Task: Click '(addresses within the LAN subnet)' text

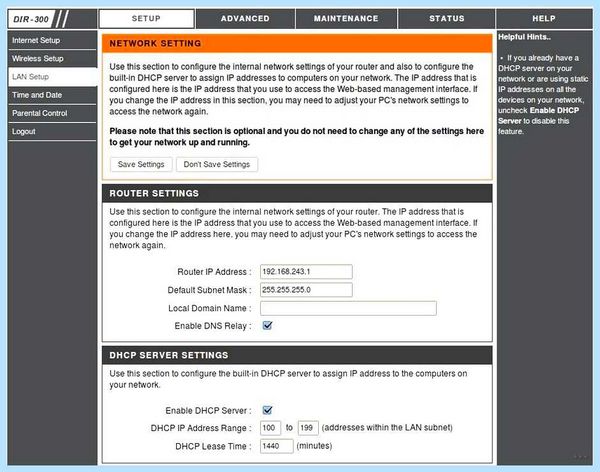Action: [387, 428]
